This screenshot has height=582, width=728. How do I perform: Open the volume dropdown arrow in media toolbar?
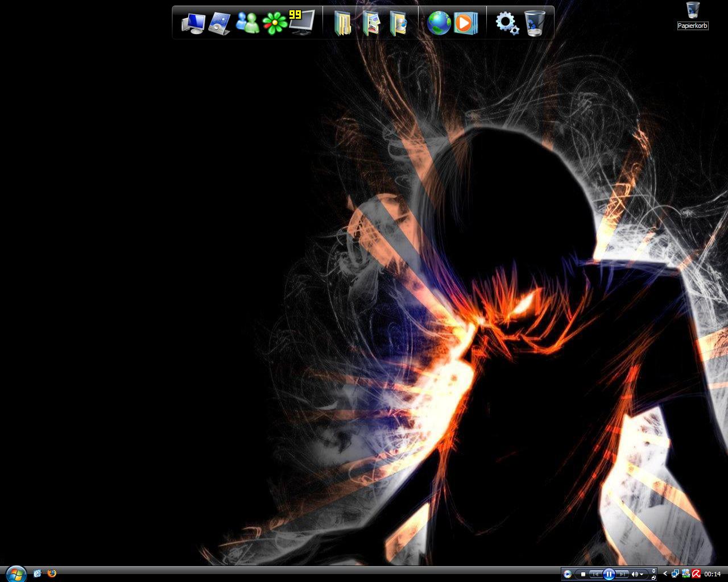point(642,575)
